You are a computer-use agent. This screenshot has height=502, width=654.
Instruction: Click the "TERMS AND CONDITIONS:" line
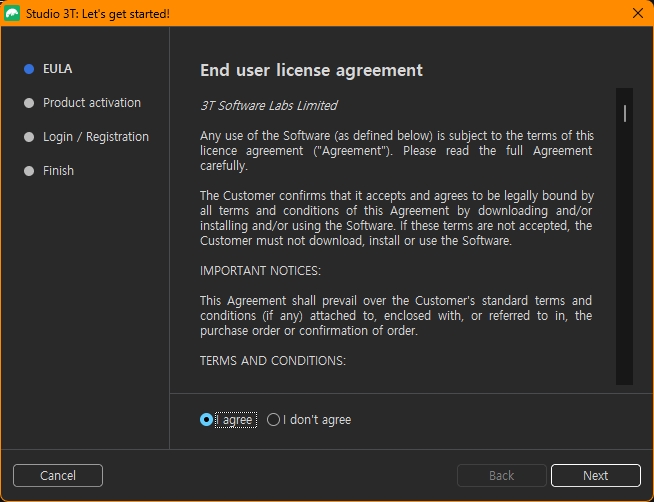point(273,361)
